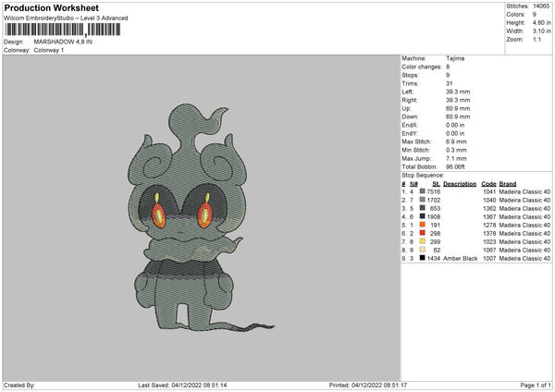Click the 'Stop Sequence:' heading
555x392 pixels.
point(423,175)
